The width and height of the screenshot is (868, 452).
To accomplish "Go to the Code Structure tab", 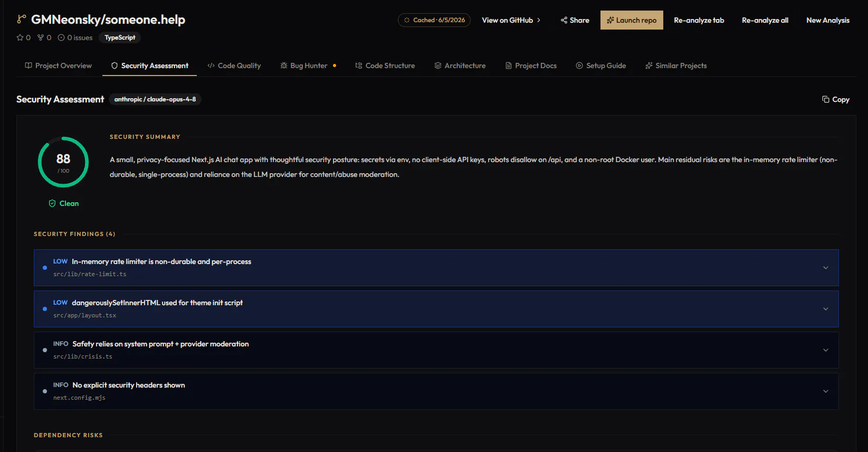I will point(385,65).
